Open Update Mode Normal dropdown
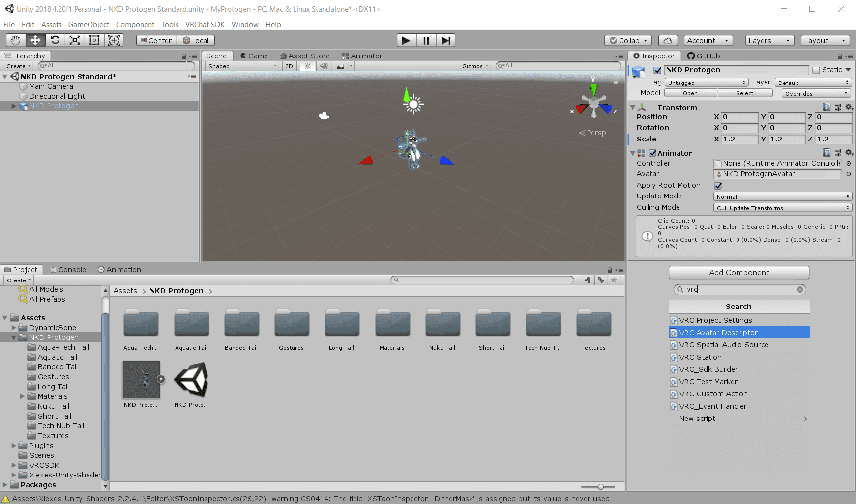This screenshot has width=856, height=504. click(x=782, y=196)
